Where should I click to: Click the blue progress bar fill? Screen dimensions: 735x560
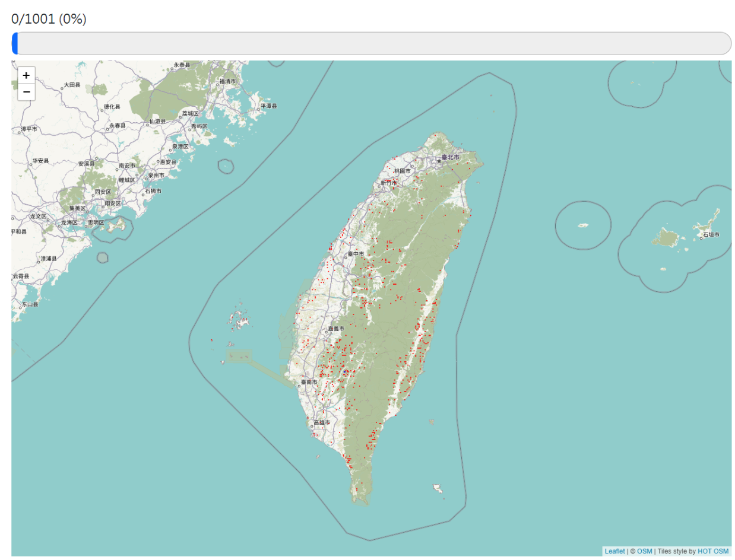click(15, 44)
